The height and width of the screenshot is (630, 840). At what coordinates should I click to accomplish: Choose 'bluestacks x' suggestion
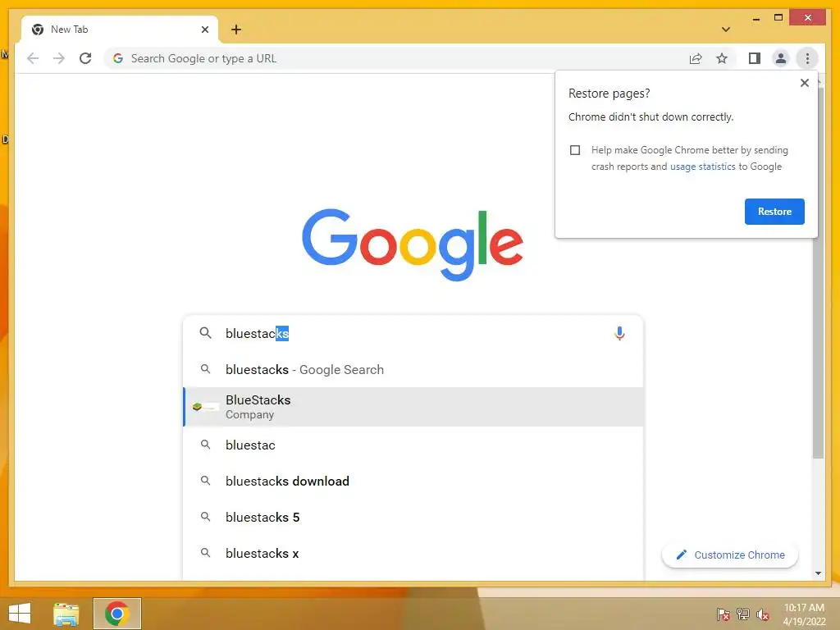click(x=413, y=553)
